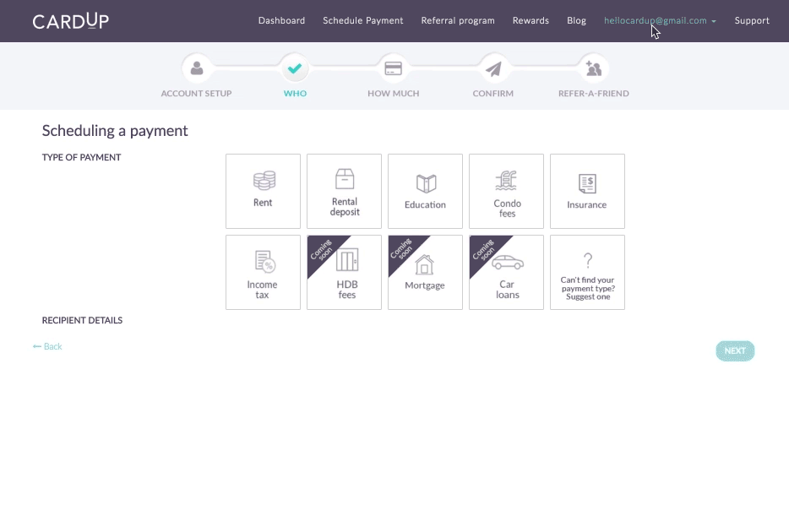
Task: Click the Confirm step paper plane icon
Action: (493, 68)
